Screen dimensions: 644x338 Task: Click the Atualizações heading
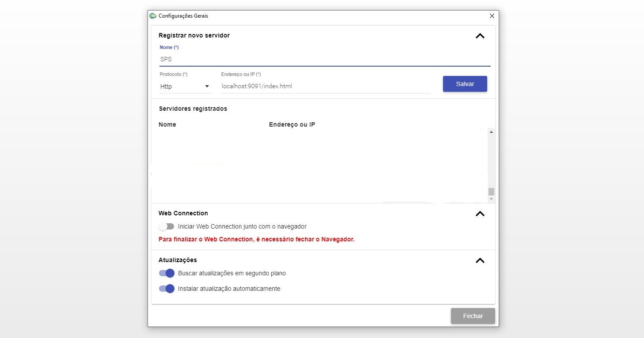coord(178,260)
